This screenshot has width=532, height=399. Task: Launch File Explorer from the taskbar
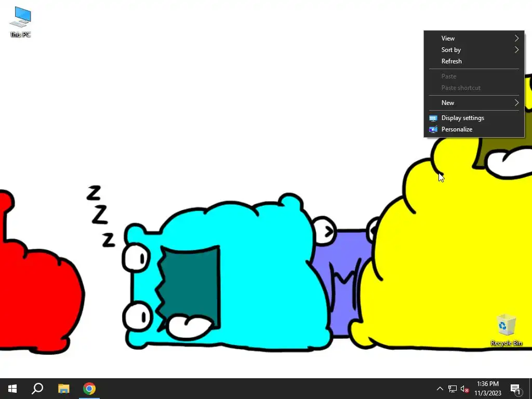(x=63, y=389)
